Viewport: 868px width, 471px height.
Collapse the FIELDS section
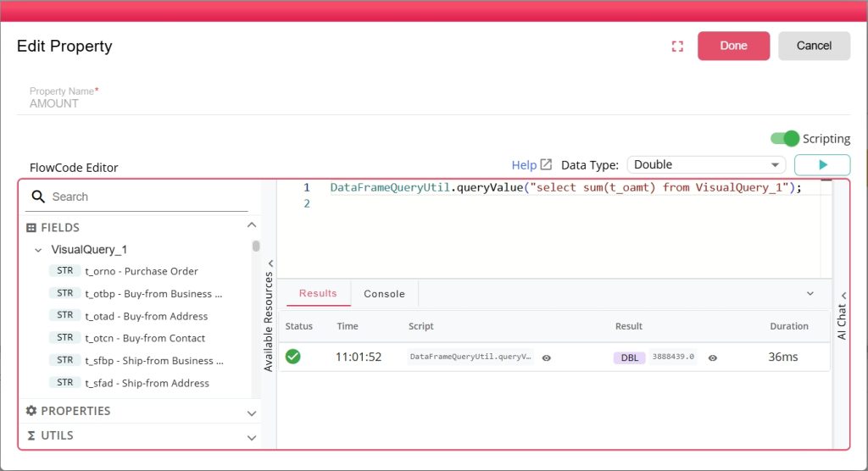tap(251, 225)
